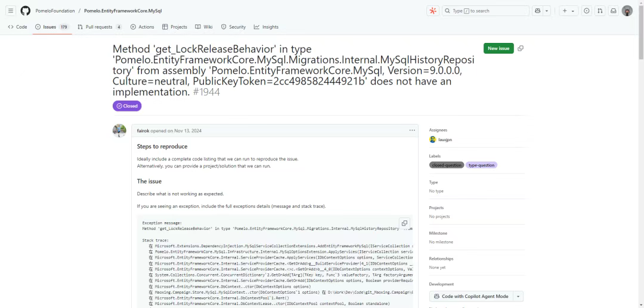Copy the exception code block
644x308 pixels.
click(x=404, y=223)
